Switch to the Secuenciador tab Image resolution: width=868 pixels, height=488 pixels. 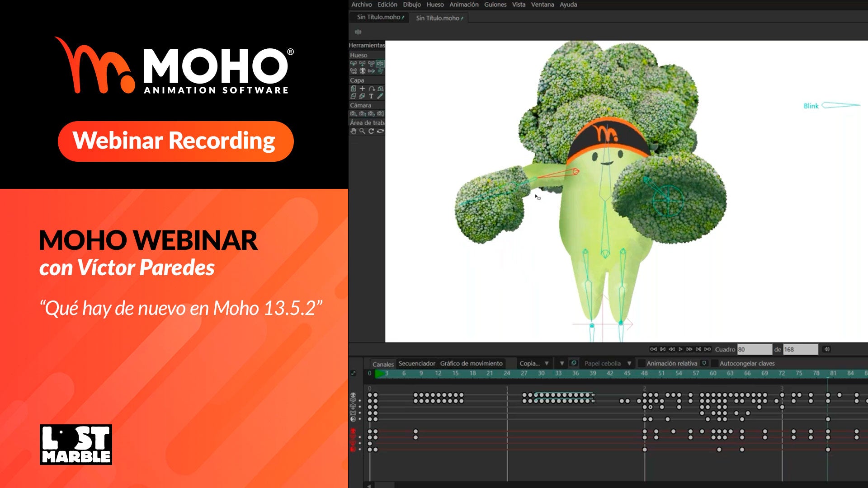416,363
